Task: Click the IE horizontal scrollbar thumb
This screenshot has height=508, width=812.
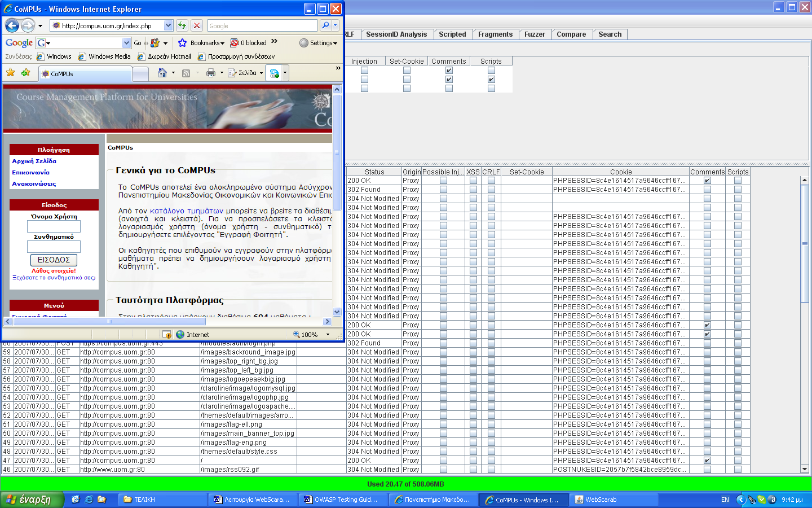Action: [109, 321]
